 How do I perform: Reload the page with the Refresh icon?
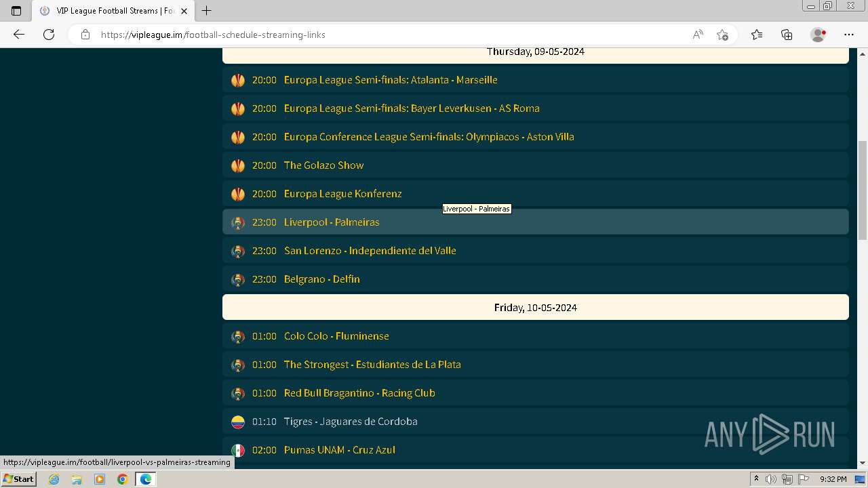tap(49, 35)
